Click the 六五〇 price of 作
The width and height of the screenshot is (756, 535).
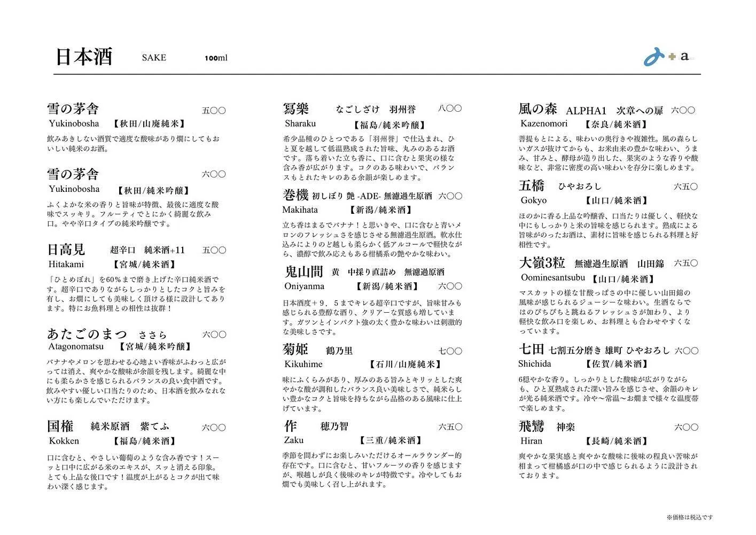click(x=450, y=427)
